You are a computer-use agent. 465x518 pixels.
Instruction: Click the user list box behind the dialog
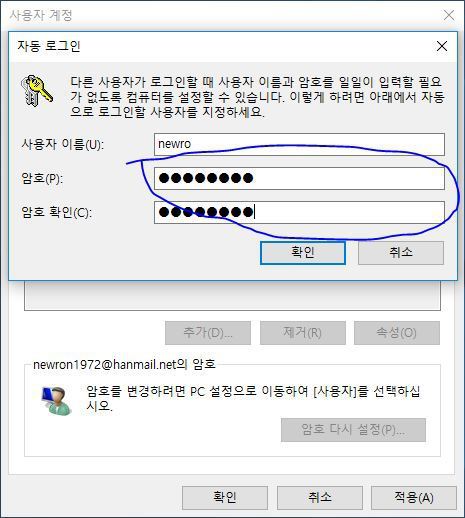pyautogui.click(x=232, y=295)
